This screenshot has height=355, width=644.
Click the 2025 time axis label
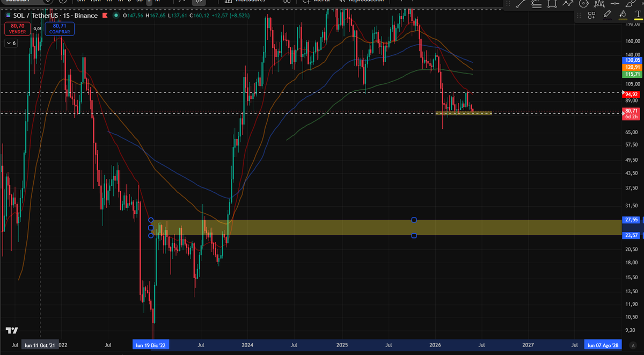coord(342,345)
